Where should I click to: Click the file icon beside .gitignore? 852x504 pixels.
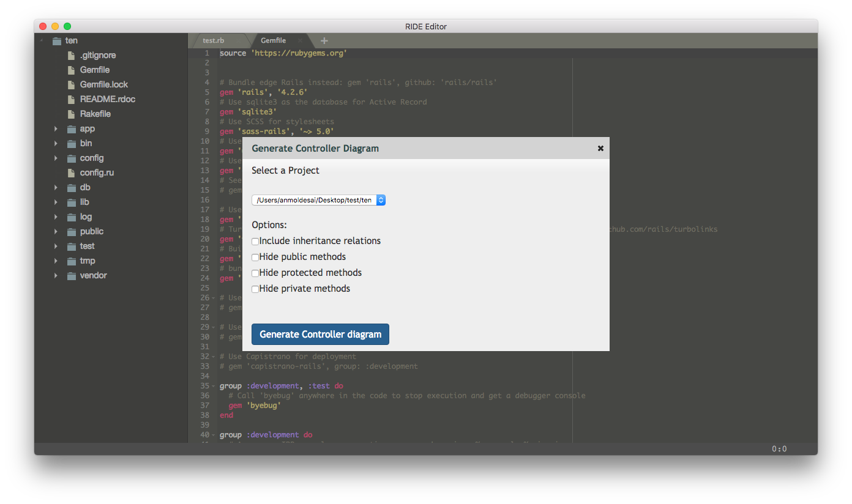[x=71, y=55]
